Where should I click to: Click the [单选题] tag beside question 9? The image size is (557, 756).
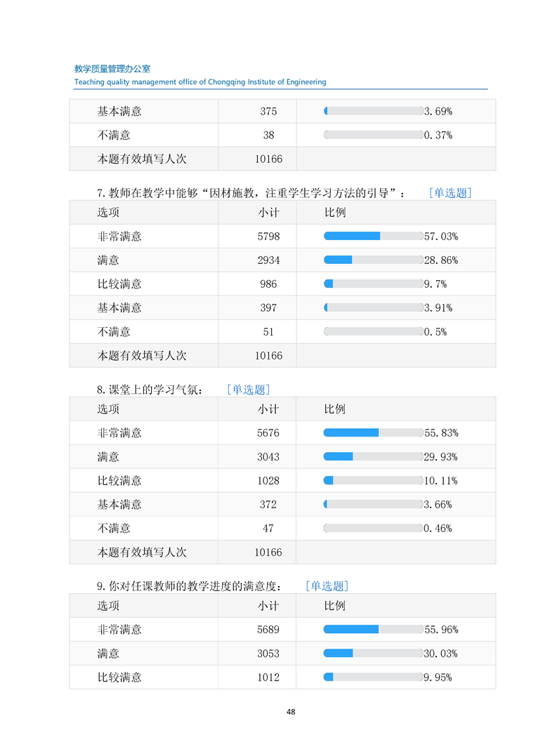[x=327, y=586]
